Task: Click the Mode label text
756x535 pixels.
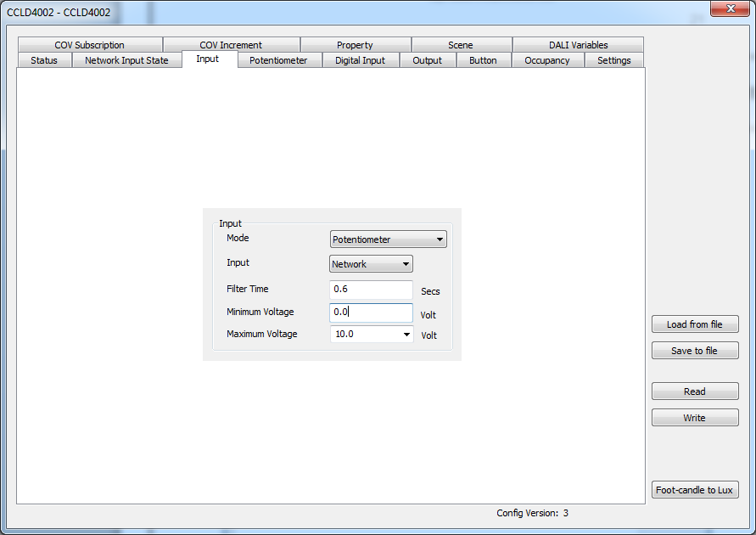Action: pyautogui.click(x=238, y=238)
